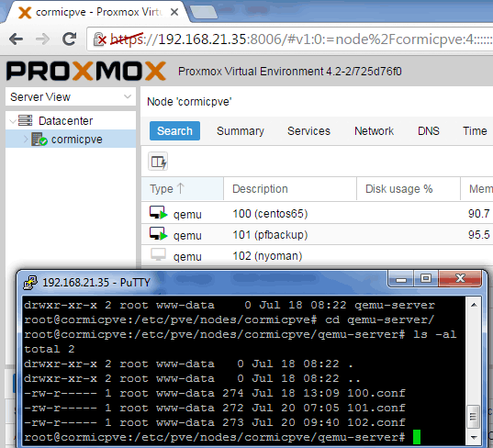
Task: Sort by Disk usage % column
Action: point(409,188)
